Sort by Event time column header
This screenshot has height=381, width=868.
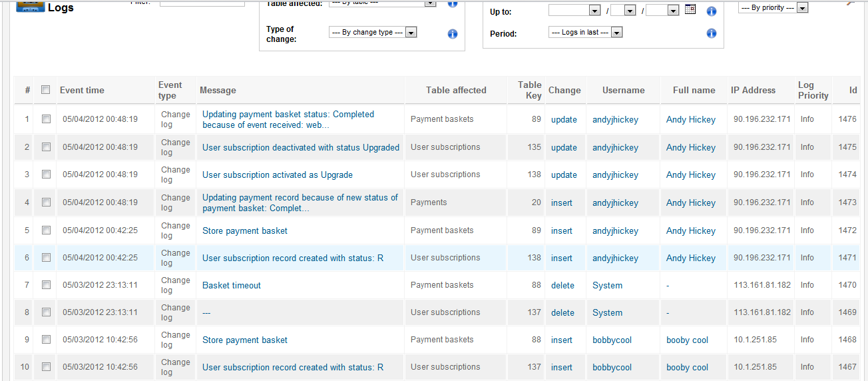(x=82, y=90)
